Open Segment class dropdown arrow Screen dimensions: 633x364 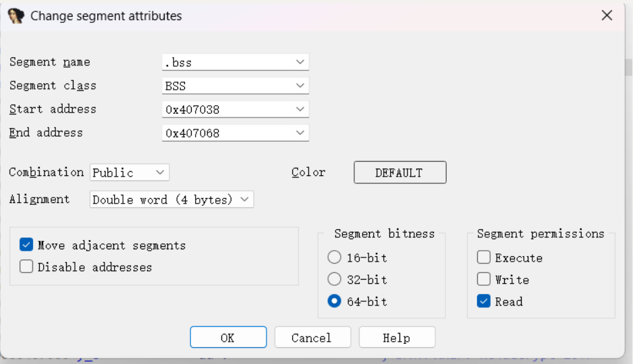(300, 86)
